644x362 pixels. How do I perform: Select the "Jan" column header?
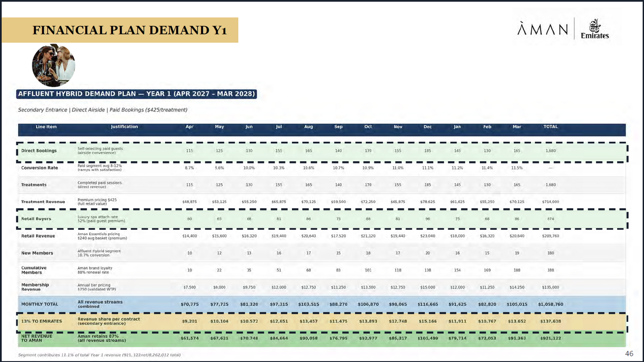[x=458, y=127]
